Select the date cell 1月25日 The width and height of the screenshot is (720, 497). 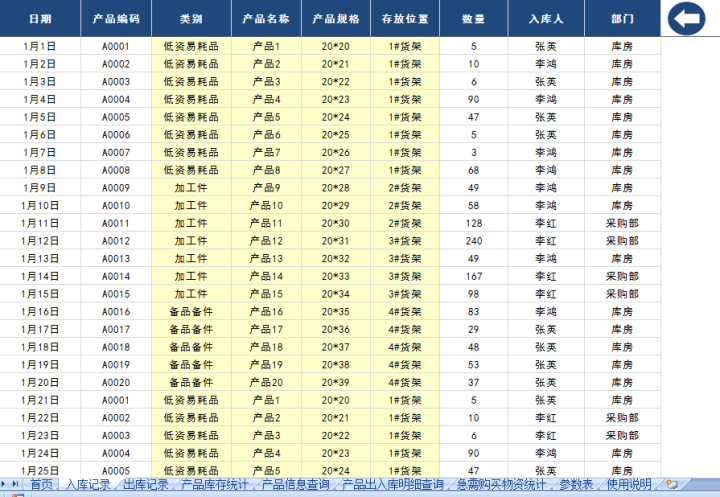click(40, 470)
